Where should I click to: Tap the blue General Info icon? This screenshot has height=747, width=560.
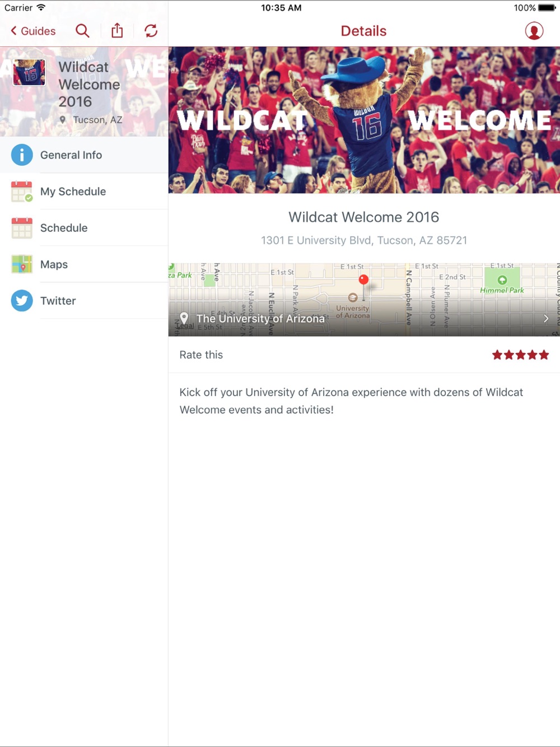coord(22,155)
